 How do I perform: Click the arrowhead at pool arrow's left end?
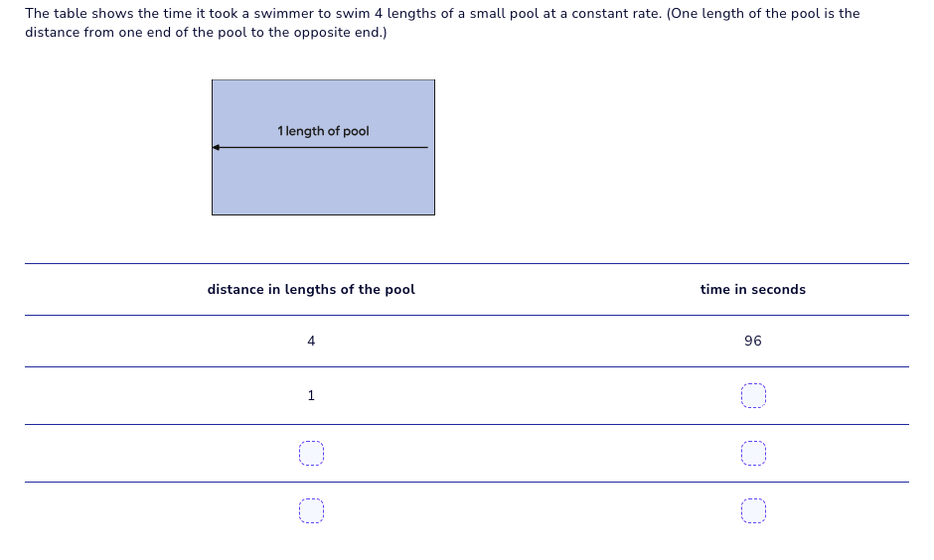[x=216, y=148]
